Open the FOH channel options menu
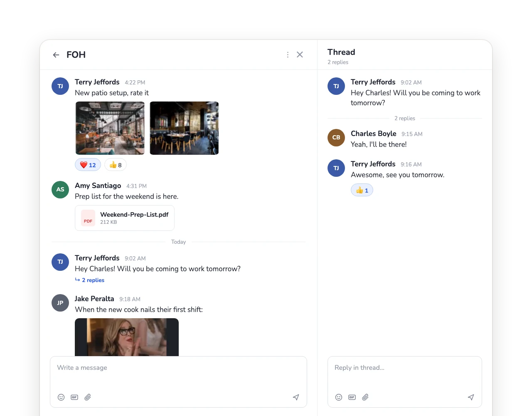 (x=288, y=55)
